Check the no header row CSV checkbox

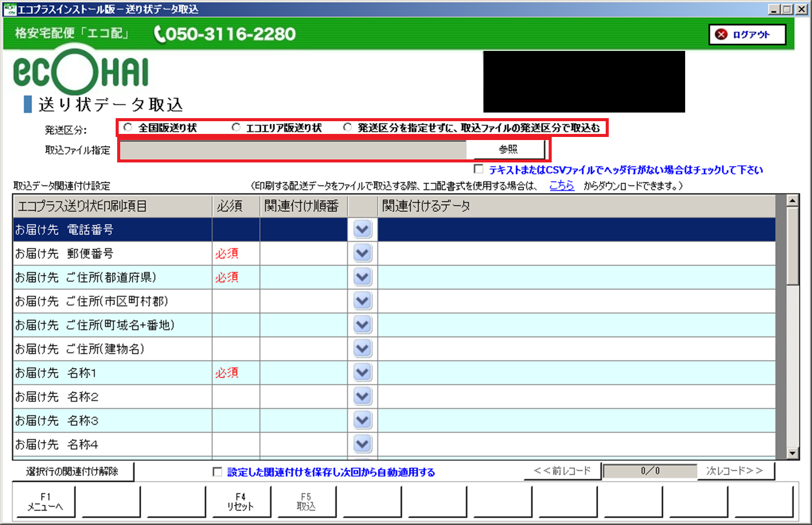478,169
